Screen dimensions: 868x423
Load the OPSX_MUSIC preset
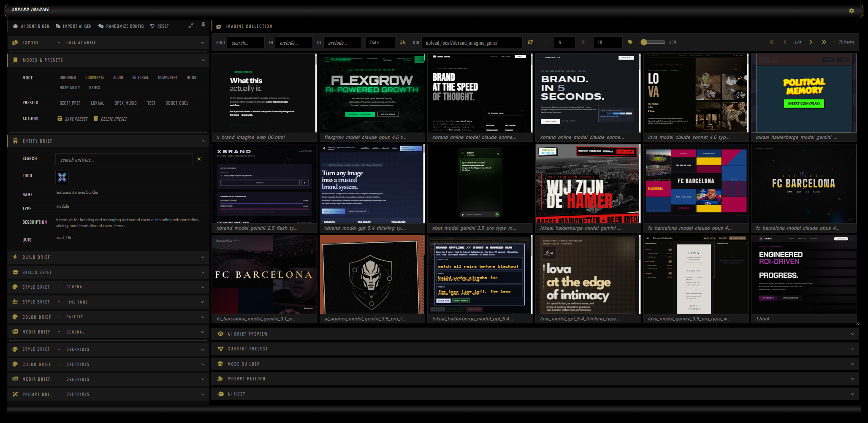tap(126, 103)
